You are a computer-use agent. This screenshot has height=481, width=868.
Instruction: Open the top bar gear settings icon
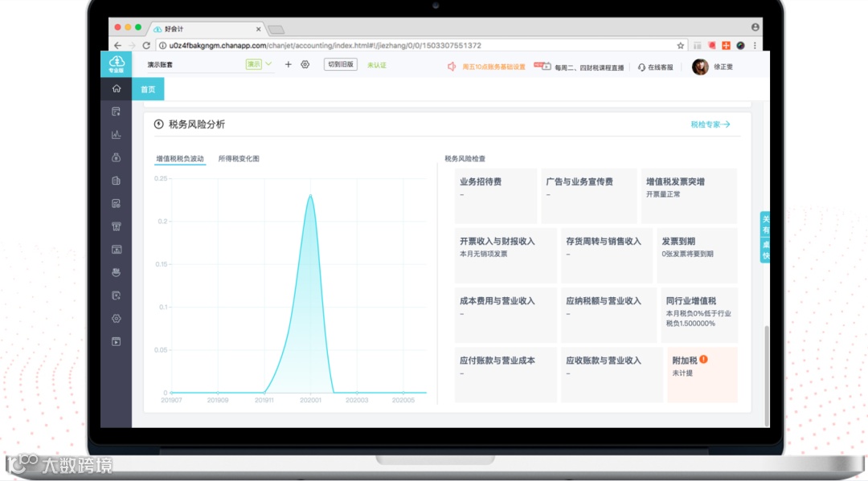click(x=305, y=65)
